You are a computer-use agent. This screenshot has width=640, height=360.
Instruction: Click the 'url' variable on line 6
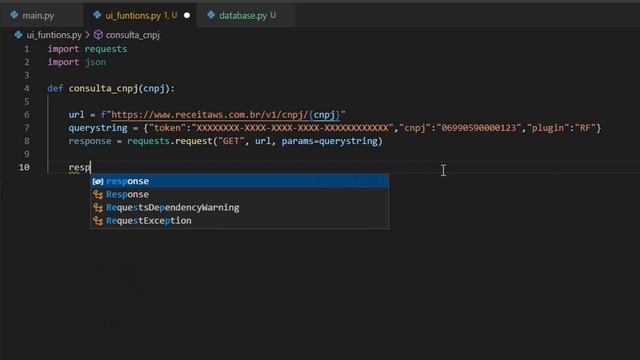pos(76,115)
